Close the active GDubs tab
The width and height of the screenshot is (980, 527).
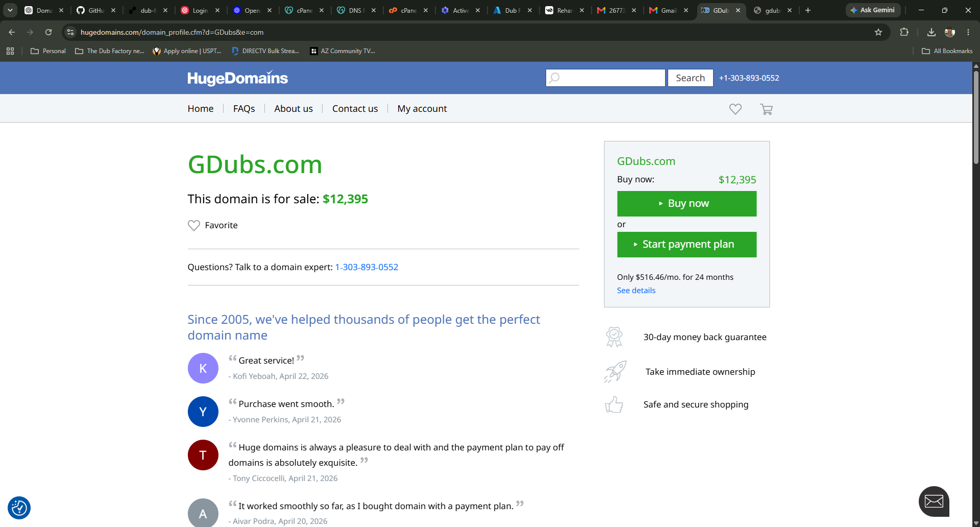pos(738,10)
